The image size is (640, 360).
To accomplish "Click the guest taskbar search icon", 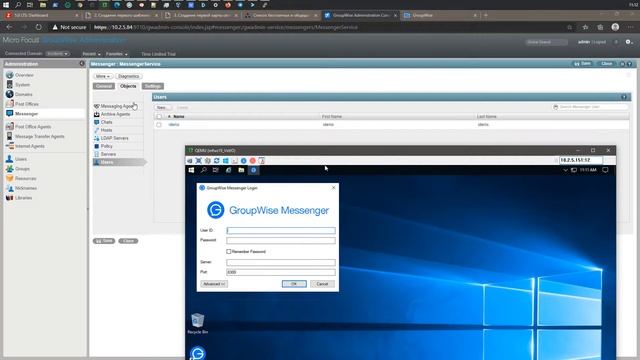I will tap(204, 170).
